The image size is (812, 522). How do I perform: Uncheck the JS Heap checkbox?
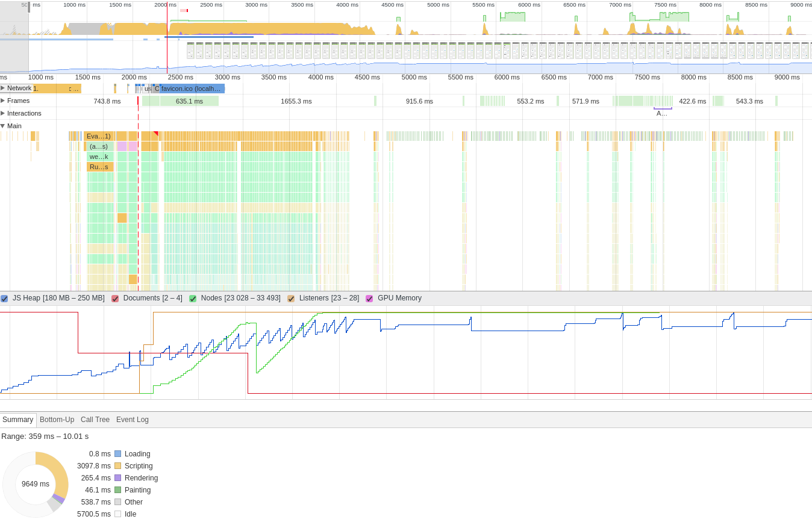5,298
